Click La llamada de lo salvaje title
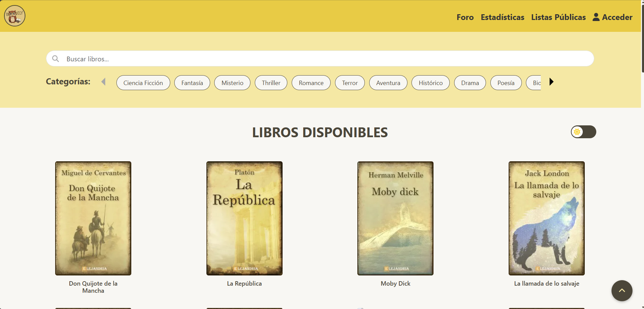This screenshot has height=309, width=644. coord(547,284)
